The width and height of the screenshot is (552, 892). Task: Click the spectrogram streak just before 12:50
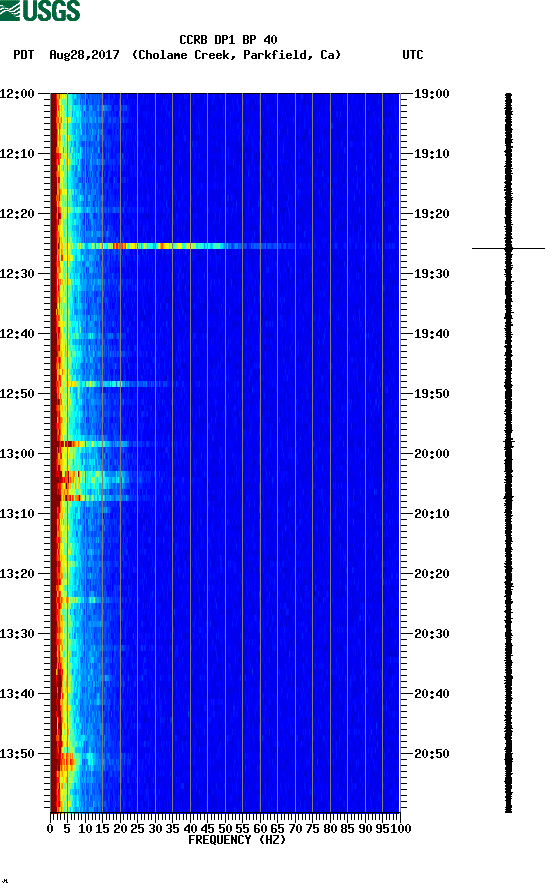[118, 384]
